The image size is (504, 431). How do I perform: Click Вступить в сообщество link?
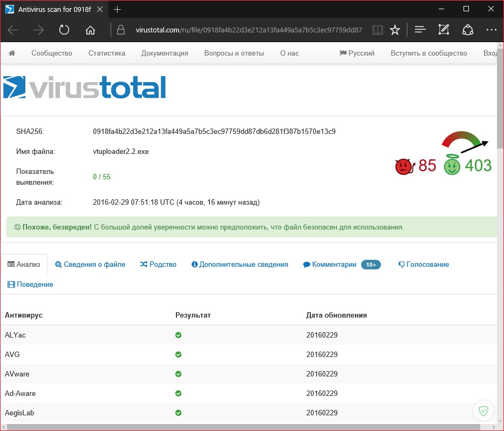click(429, 53)
